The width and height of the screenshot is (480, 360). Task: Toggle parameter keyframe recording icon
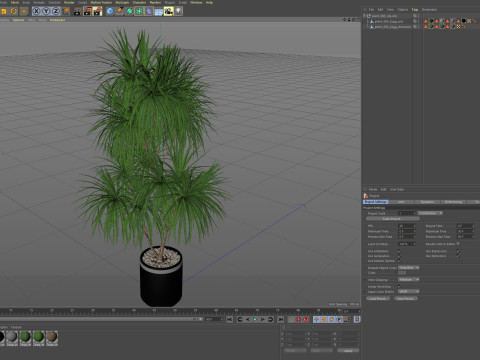pos(339,319)
